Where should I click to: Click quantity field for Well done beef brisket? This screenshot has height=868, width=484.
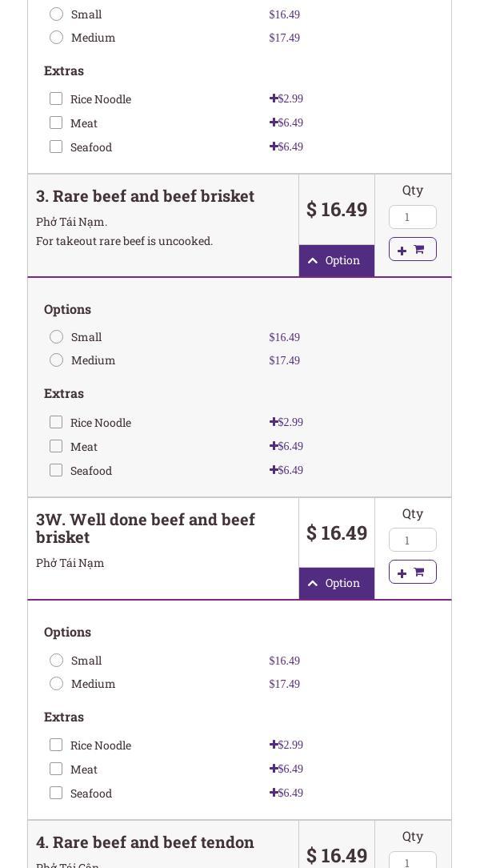412,540
